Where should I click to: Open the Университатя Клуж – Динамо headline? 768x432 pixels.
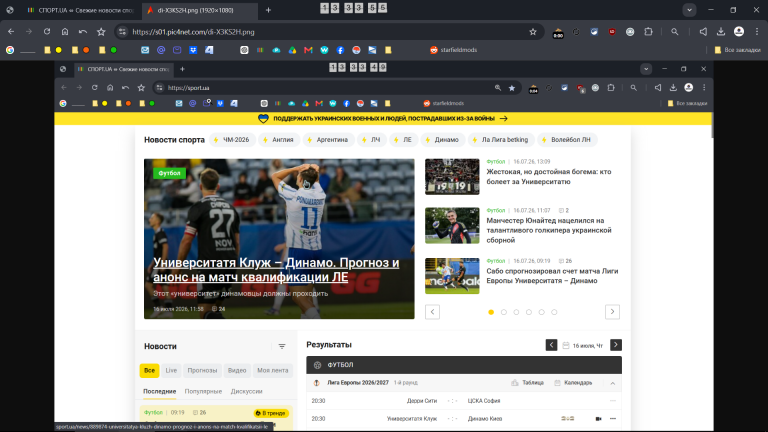[x=276, y=270]
